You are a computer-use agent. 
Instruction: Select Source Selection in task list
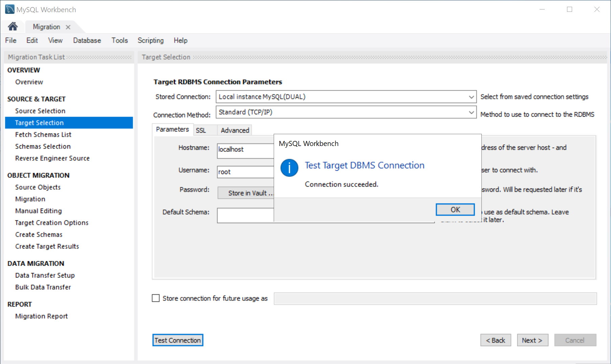point(40,111)
